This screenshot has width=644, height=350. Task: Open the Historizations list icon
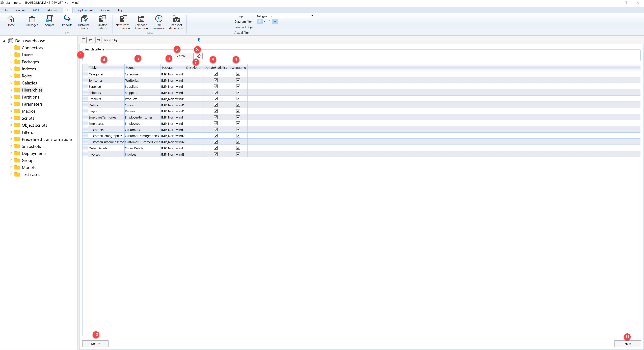[84, 22]
